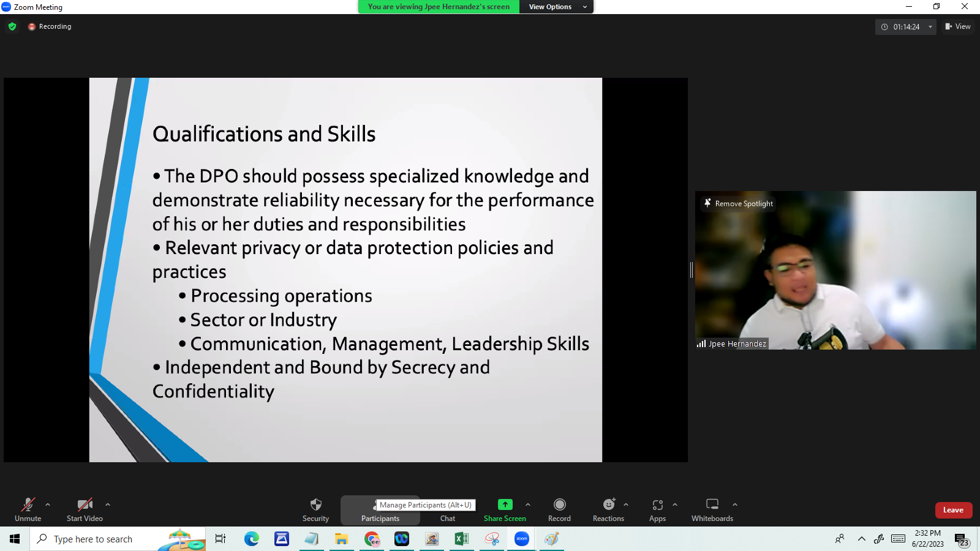Expand the Apps options arrow

pyautogui.click(x=675, y=504)
